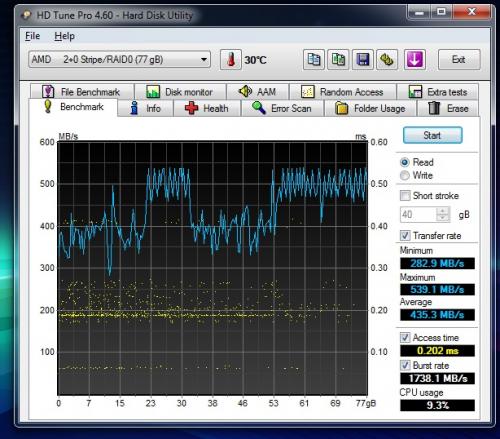Image resolution: width=500 pixels, height=439 pixels.
Task: Open the Random Access tab
Action: [343, 92]
